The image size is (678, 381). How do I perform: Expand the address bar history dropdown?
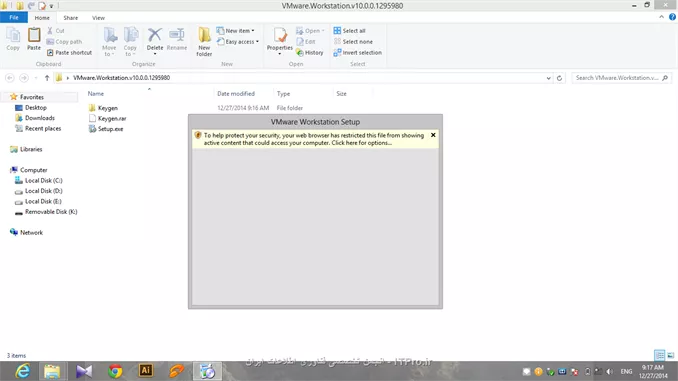548,78
